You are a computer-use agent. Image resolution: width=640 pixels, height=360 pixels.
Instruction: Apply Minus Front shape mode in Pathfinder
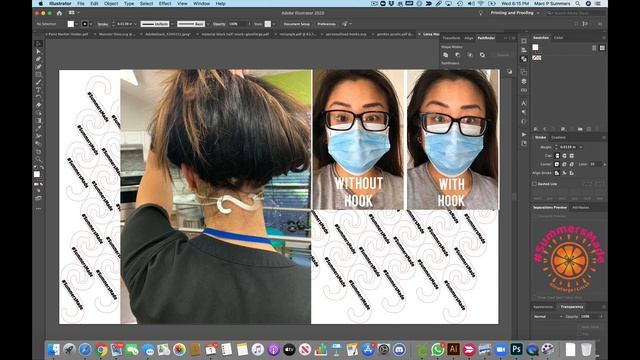click(458, 55)
